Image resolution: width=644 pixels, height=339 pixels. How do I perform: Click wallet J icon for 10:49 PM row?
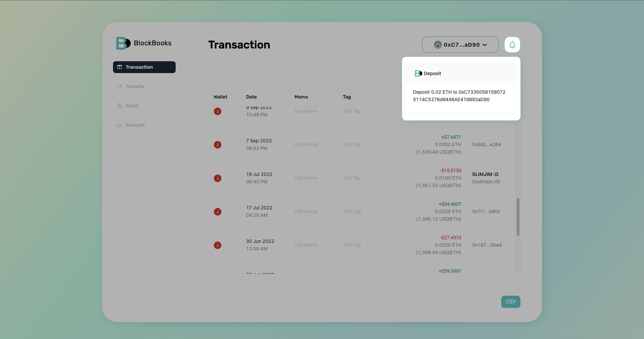click(x=218, y=111)
